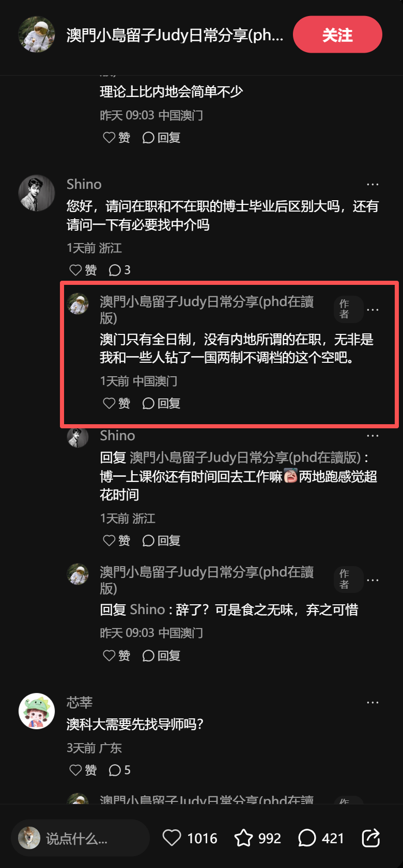Reply to the 辞了？可是食之无味 comment
This screenshot has width=403, height=868.
[x=161, y=655]
